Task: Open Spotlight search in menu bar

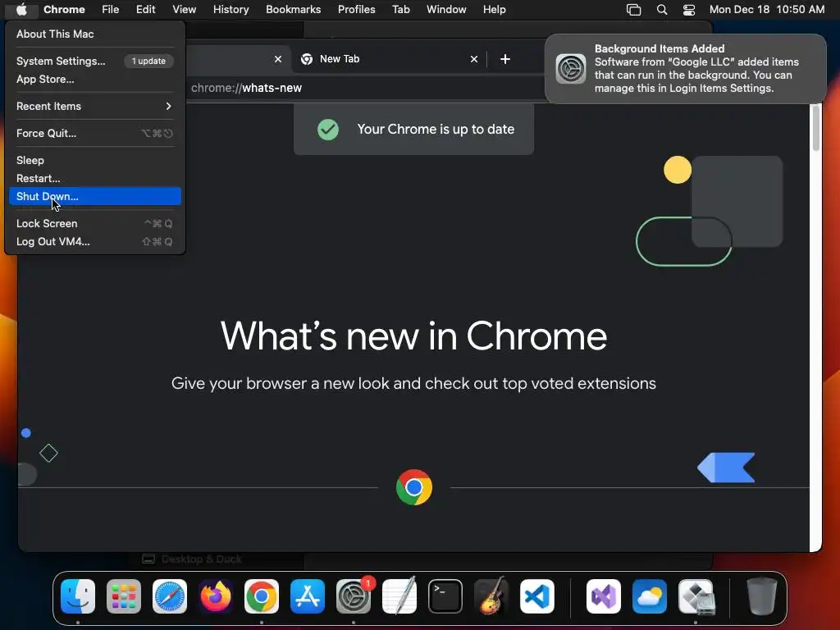Action: [x=662, y=9]
